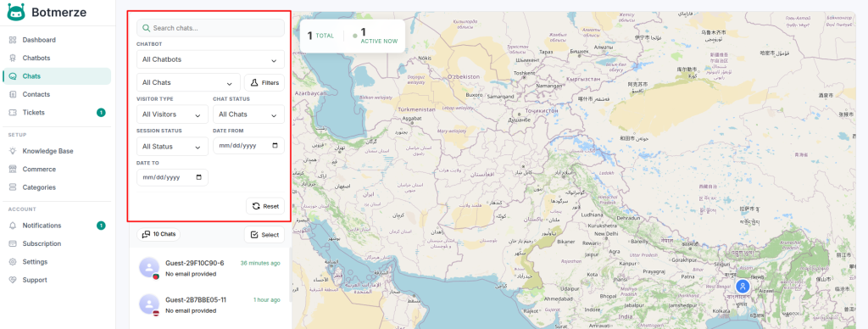Click the Botmerze robot logo icon
Screen dimensions: 868x329
pos(16,12)
